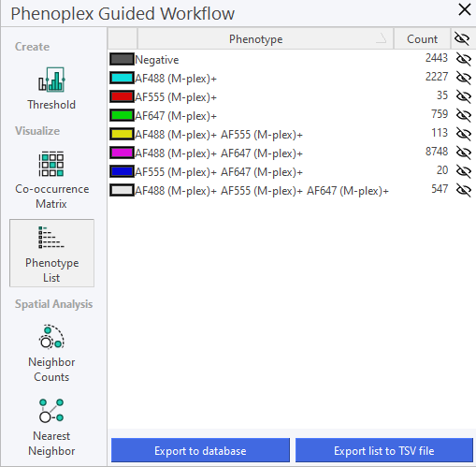Open the blue AF555+ AF647+ swatch
This screenshot has height=467, width=476.
pos(122,171)
